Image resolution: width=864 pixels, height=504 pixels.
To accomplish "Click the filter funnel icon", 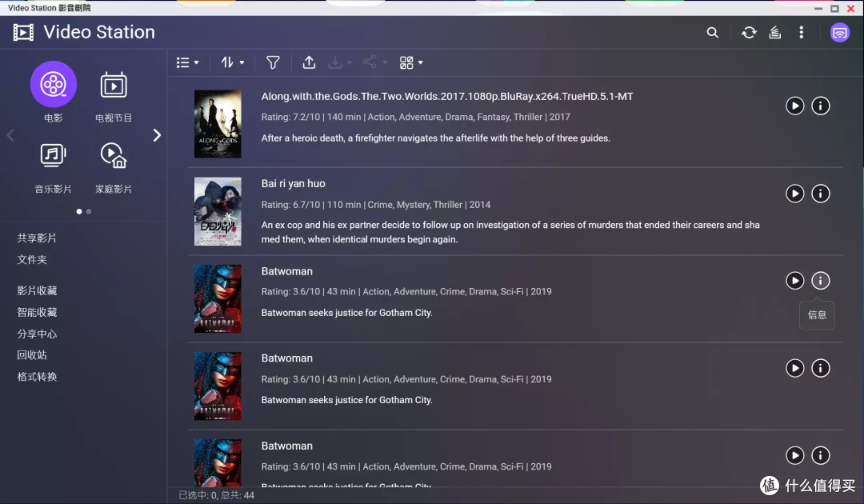I will pyautogui.click(x=273, y=62).
